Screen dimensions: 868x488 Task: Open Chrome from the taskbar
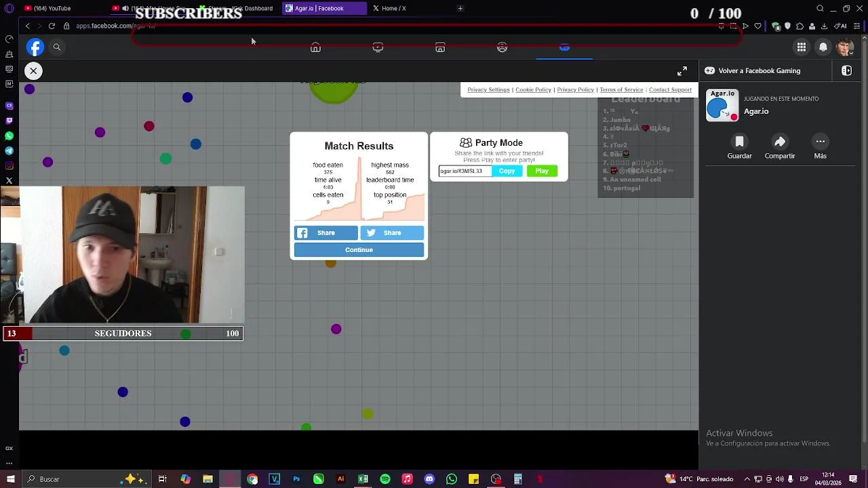252,479
